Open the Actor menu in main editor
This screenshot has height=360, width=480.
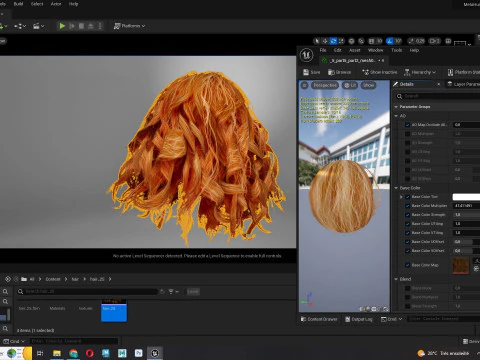(56, 4)
